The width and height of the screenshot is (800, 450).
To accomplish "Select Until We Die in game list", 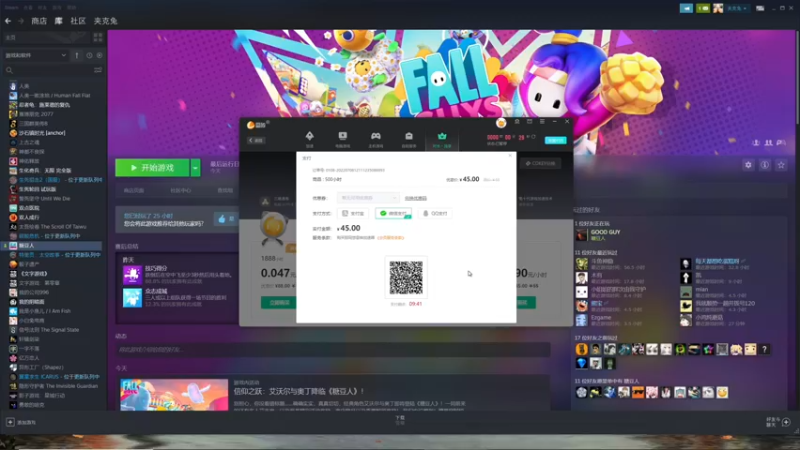I will pos(44,198).
